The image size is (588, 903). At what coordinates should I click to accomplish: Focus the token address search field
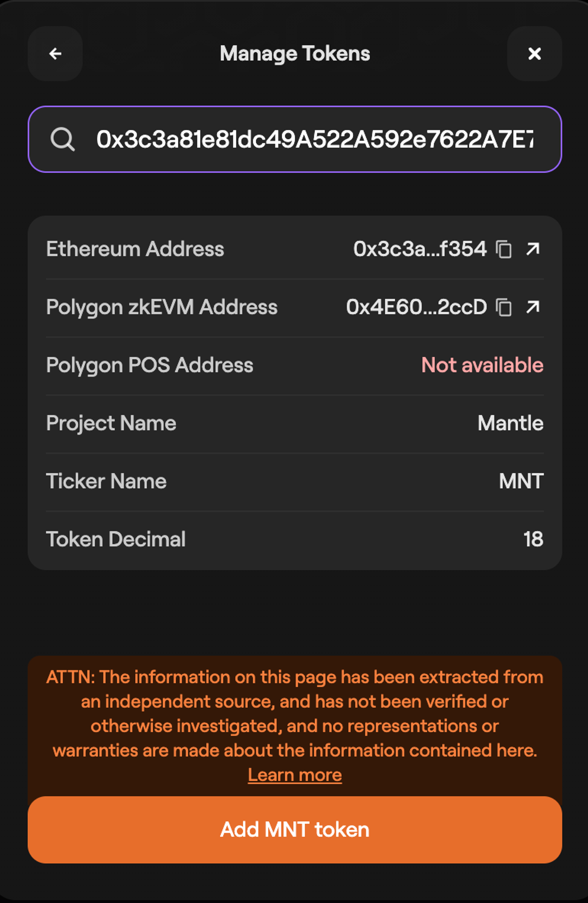pos(314,139)
